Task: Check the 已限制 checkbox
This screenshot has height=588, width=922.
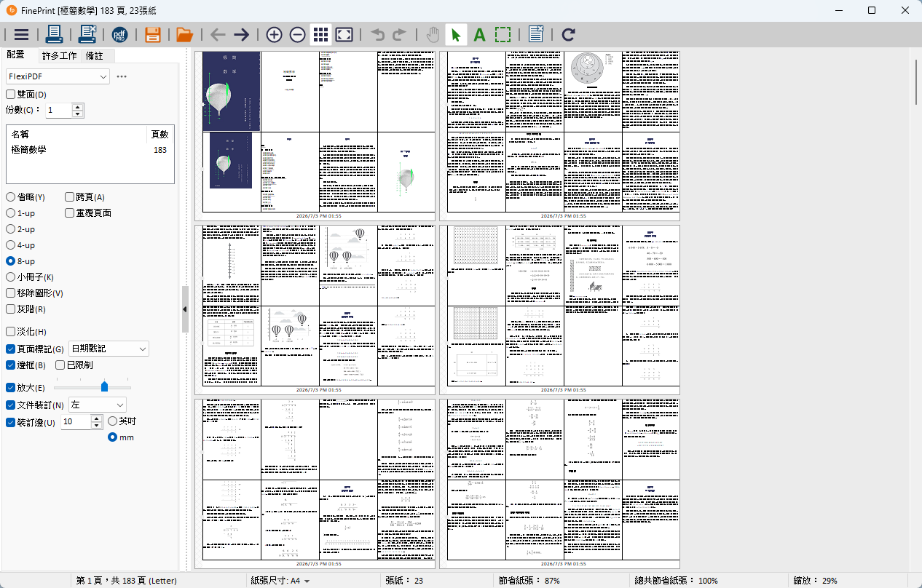Action: [x=60, y=365]
